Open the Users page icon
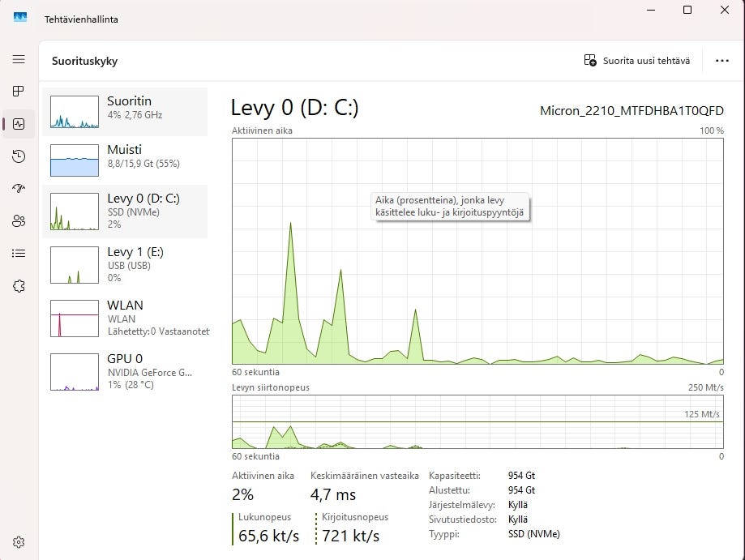This screenshot has height=560, width=745. pyautogui.click(x=19, y=221)
